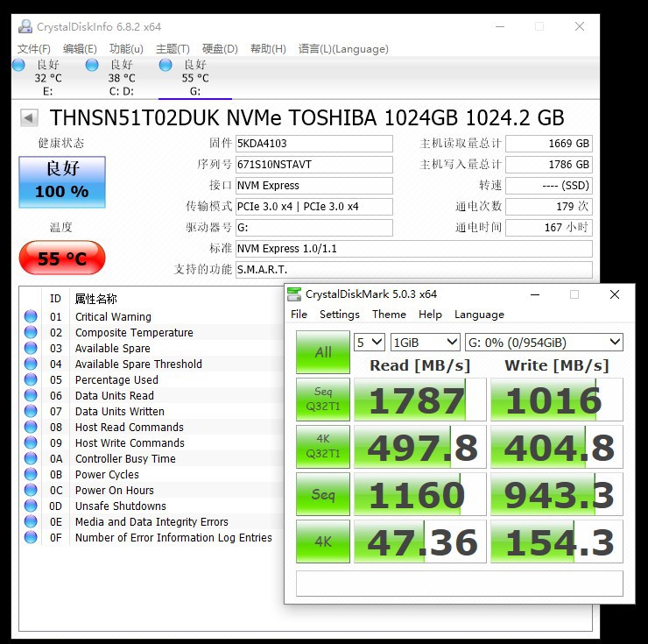Click the green All benchmark button

point(323,352)
